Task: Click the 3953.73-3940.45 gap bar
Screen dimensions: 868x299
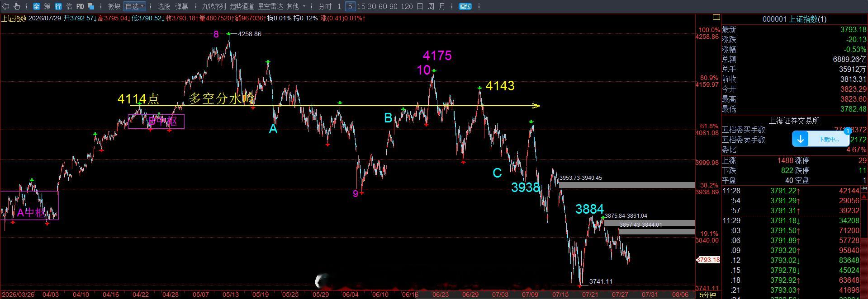Action: click(626, 185)
